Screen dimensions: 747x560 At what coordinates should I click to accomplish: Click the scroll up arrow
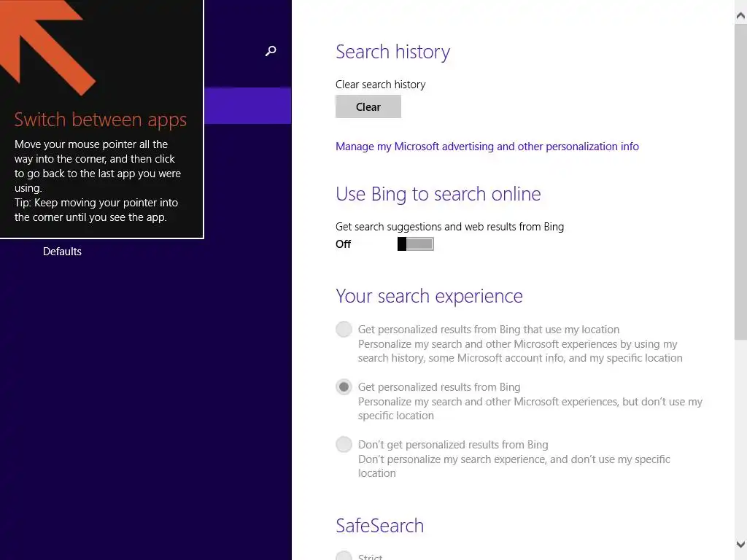tap(740, 16)
